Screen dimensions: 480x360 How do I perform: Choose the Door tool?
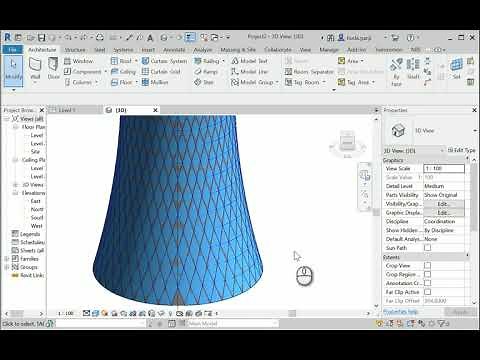[53, 69]
